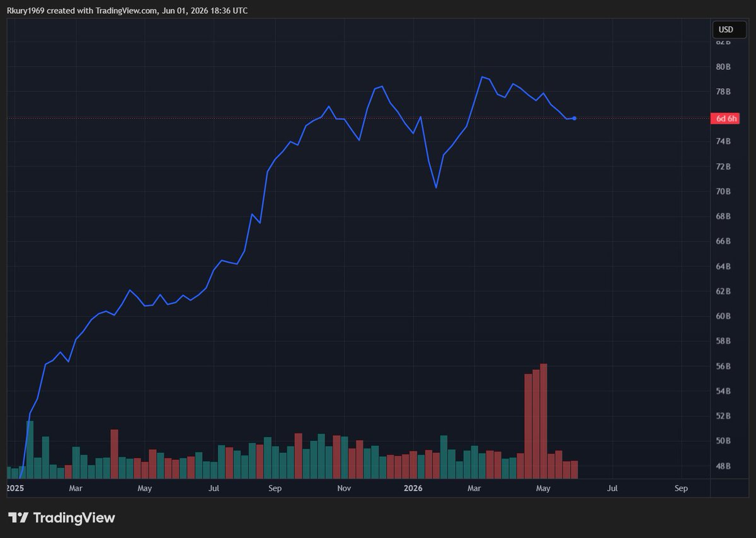Click the Nov time axis label
Image resolution: width=756 pixels, height=538 pixels.
[x=343, y=488]
